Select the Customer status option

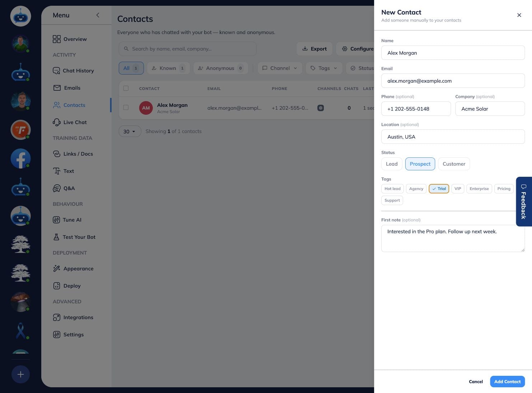pyautogui.click(x=454, y=164)
